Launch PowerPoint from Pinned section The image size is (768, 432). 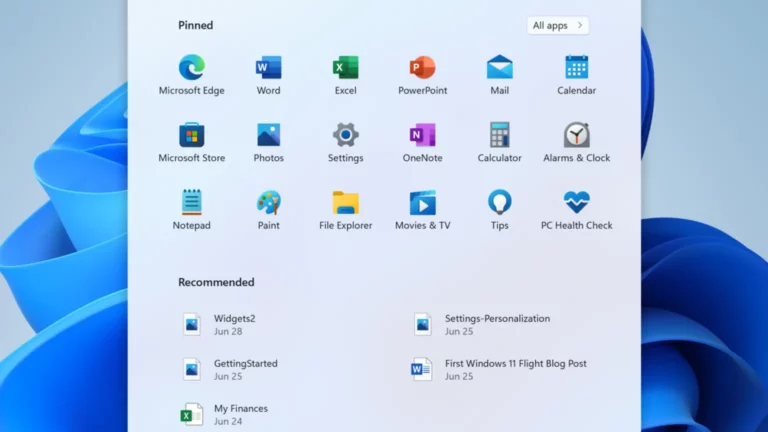[422, 74]
